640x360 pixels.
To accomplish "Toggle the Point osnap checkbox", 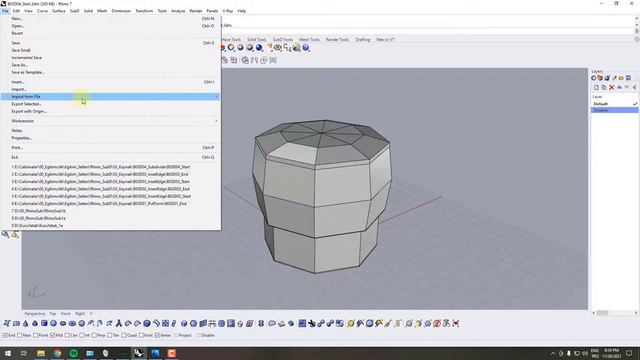I will [36, 336].
